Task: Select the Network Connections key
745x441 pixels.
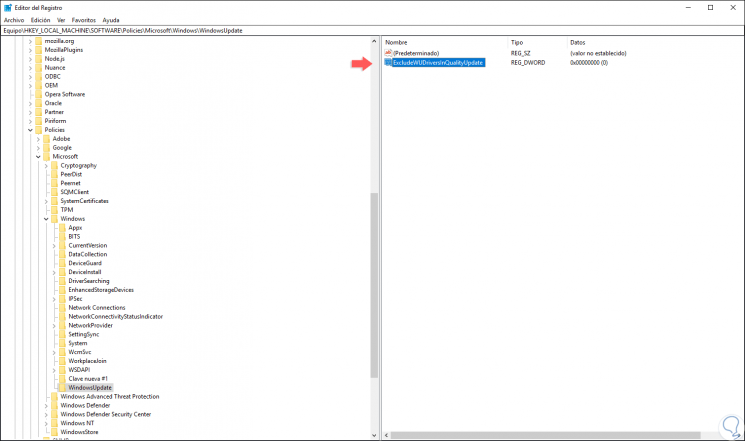Action: click(x=97, y=307)
